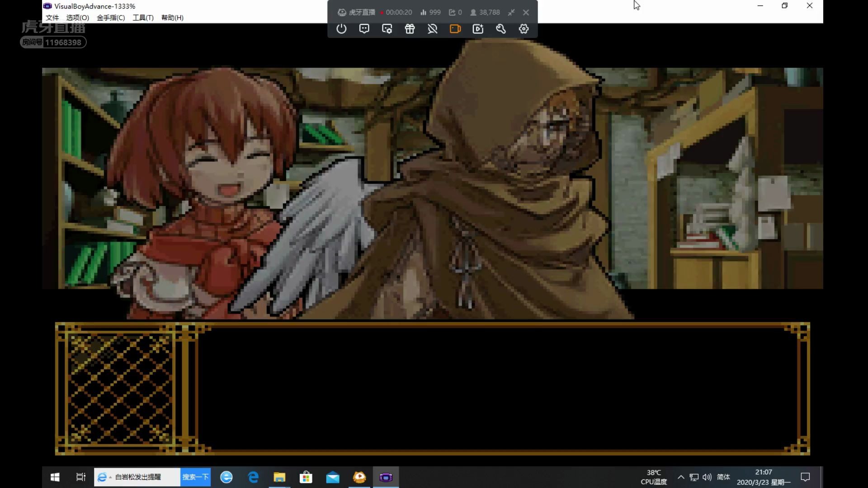Close the Huya streaming overlay
868x488 pixels.
[526, 12]
